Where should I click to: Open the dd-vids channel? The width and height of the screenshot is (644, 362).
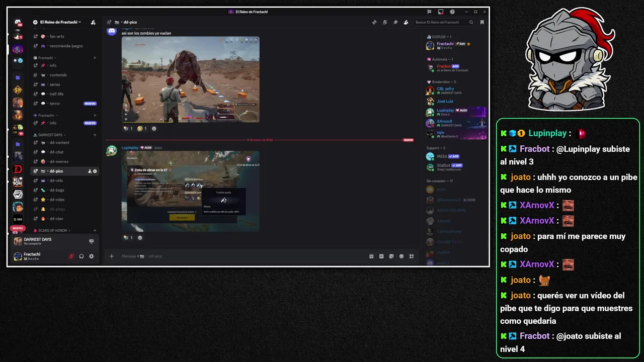point(65,180)
